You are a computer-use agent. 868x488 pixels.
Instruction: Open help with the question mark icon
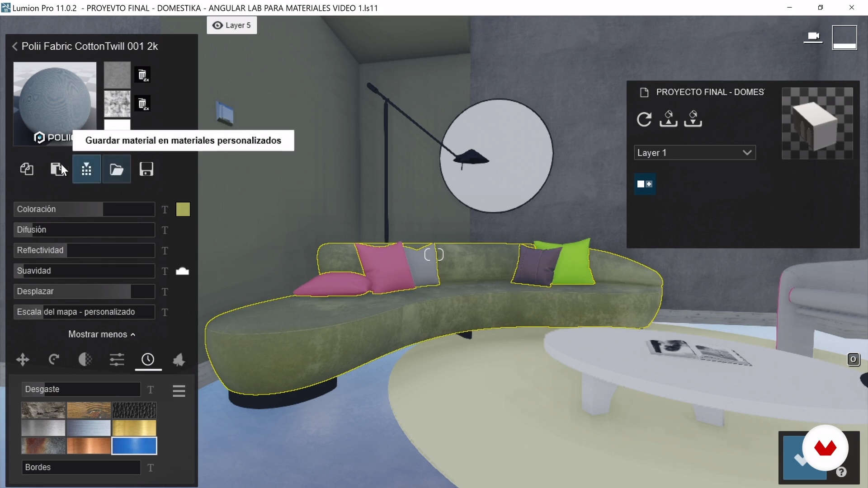[x=841, y=472]
